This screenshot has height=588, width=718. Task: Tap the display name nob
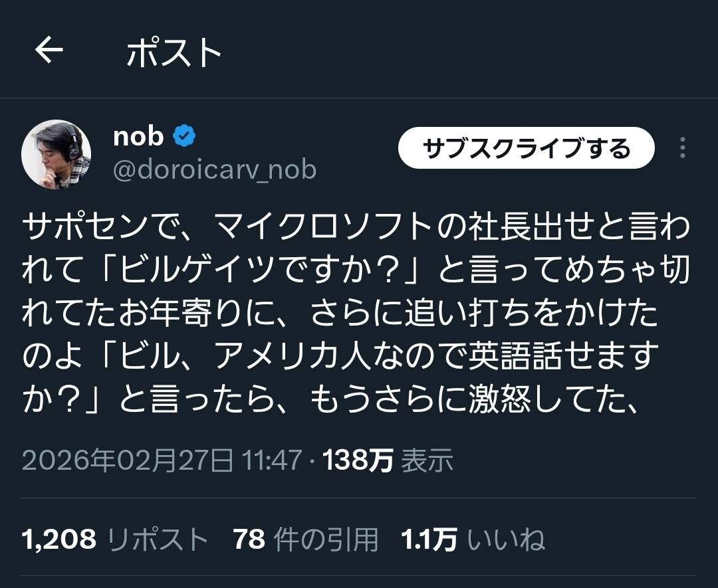138,136
